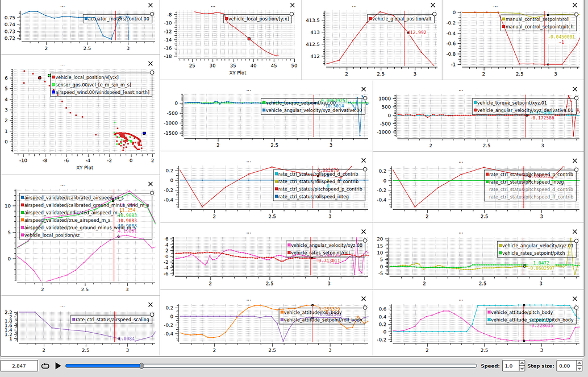Close the actuator_motors/control.00 plot
Image resolution: width=588 pixels, height=377 pixels.
tap(151, 5)
